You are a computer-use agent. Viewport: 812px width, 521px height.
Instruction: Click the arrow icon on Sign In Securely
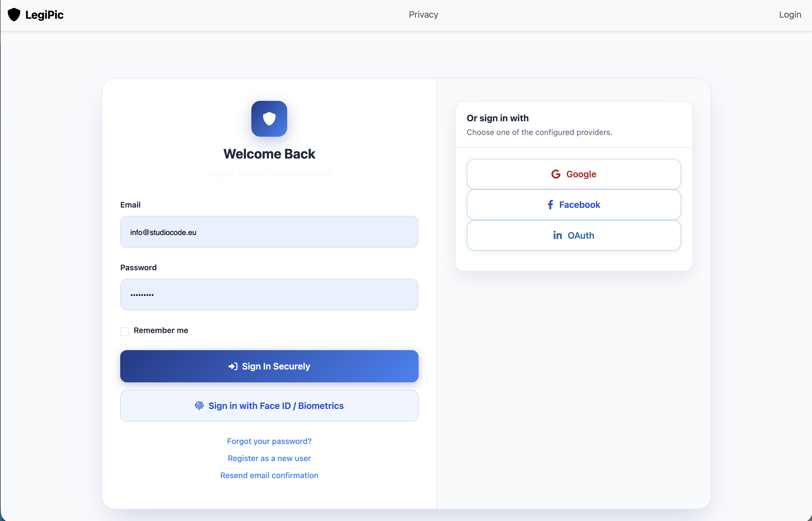[233, 366]
